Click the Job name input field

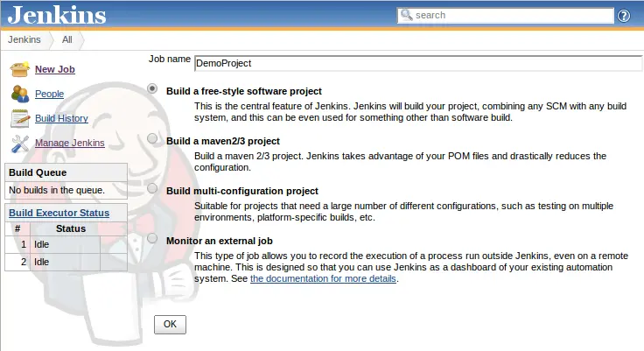pyautogui.click(x=418, y=63)
